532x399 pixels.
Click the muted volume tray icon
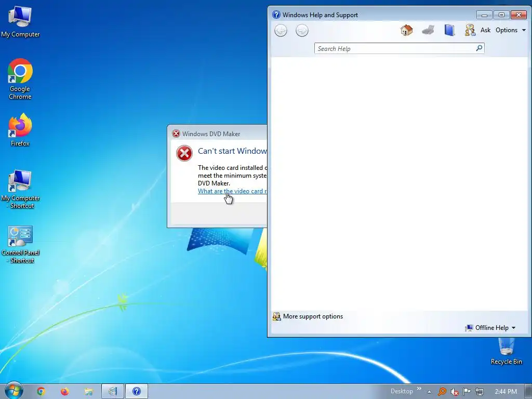[455, 392]
